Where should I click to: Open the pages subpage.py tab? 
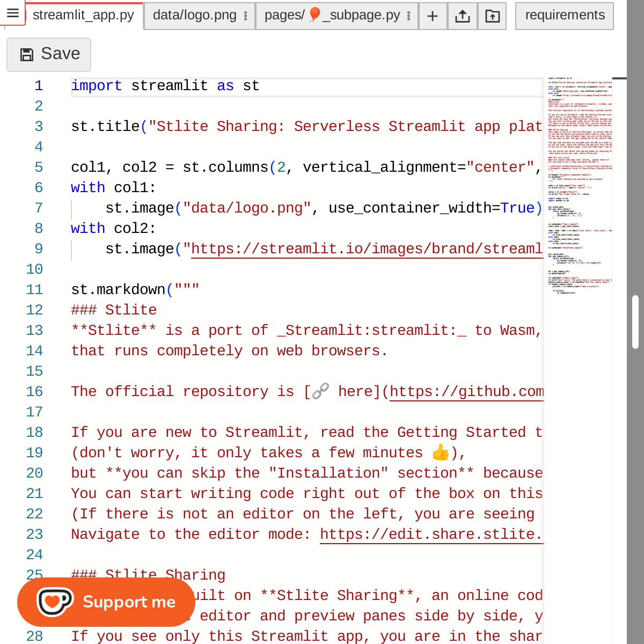333,15
